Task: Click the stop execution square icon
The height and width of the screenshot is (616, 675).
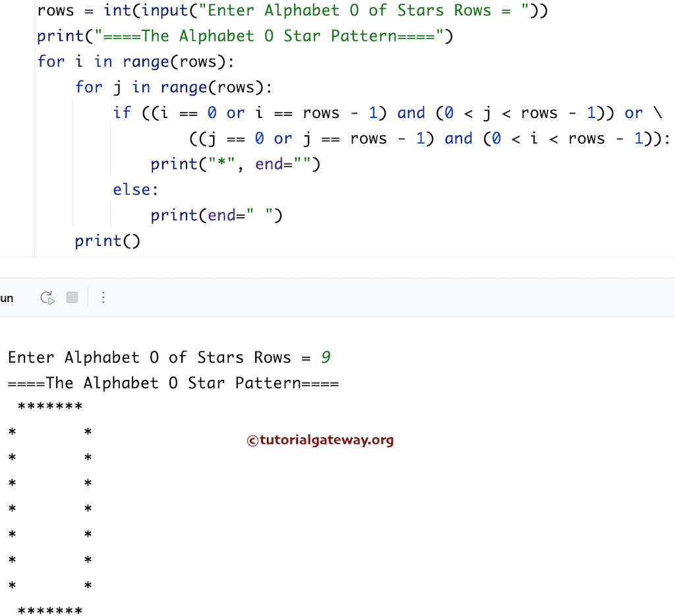Action: [x=72, y=297]
